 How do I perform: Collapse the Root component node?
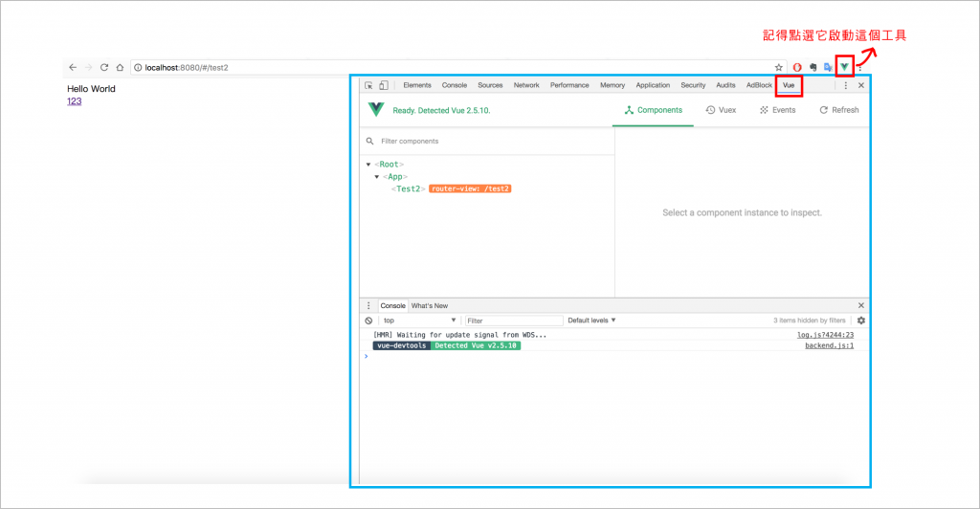pyautogui.click(x=368, y=165)
